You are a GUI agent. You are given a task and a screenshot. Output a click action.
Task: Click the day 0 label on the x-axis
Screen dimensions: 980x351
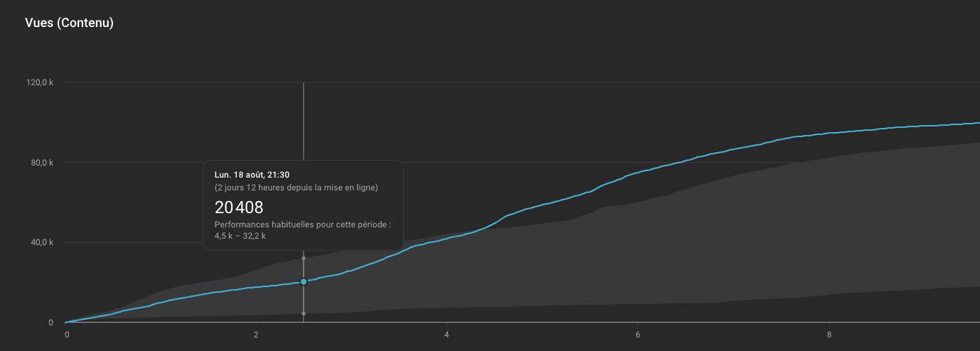tap(67, 335)
